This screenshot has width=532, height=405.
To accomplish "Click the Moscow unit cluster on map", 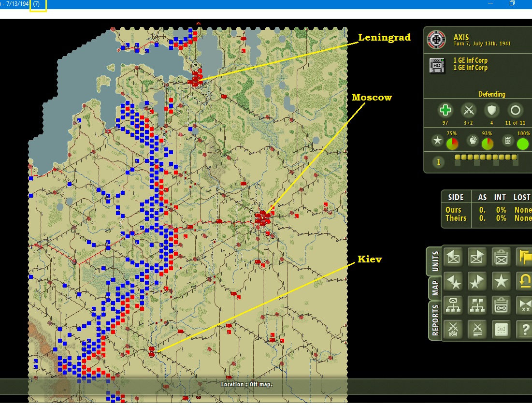I will point(262,218).
